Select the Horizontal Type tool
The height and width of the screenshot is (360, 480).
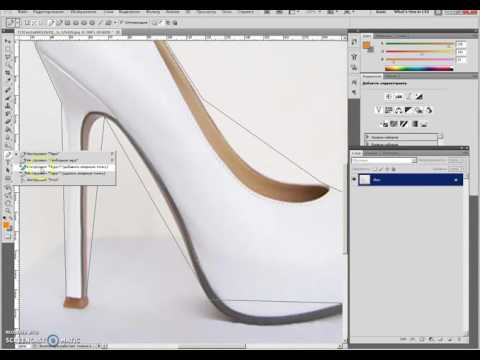point(8,163)
